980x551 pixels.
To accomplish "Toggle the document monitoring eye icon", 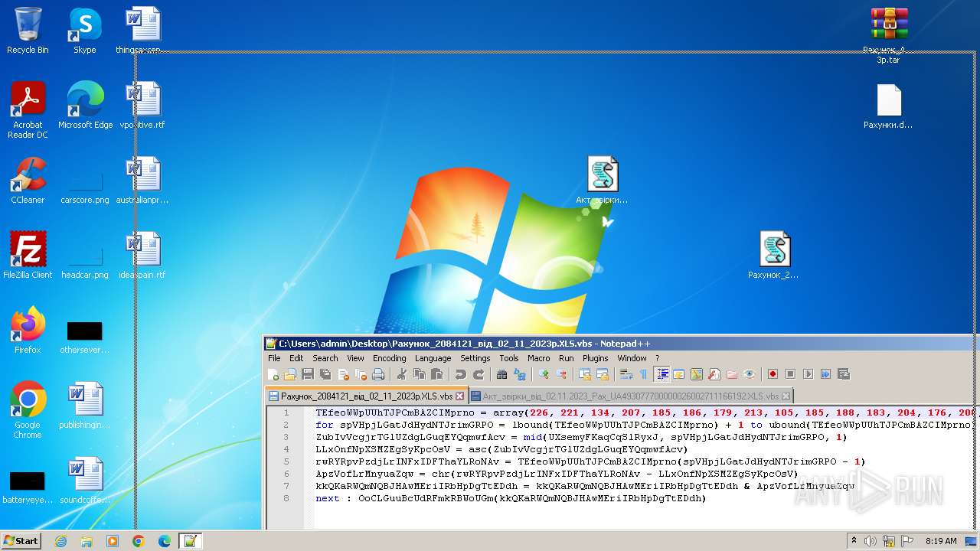I will click(748, 374).
